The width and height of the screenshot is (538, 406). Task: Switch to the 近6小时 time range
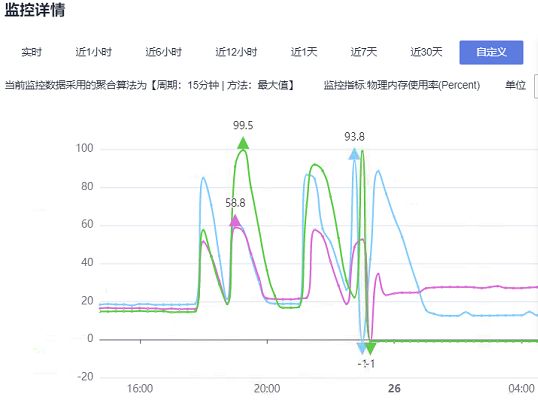click(163, 52)
